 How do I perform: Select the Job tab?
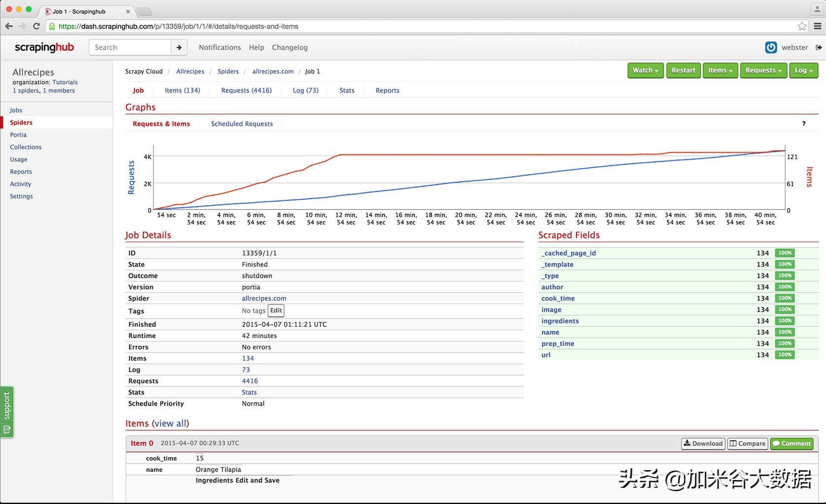click(x=138, y=91)
